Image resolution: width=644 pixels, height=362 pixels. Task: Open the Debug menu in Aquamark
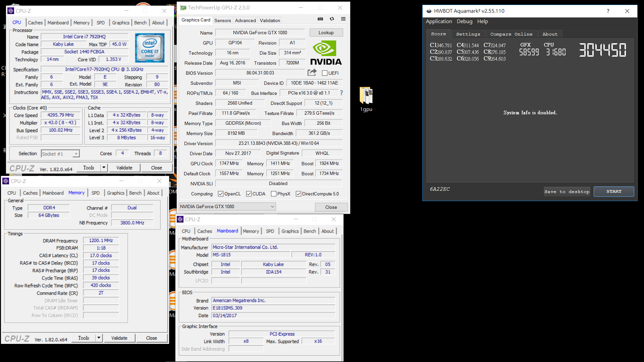point(464,21)
